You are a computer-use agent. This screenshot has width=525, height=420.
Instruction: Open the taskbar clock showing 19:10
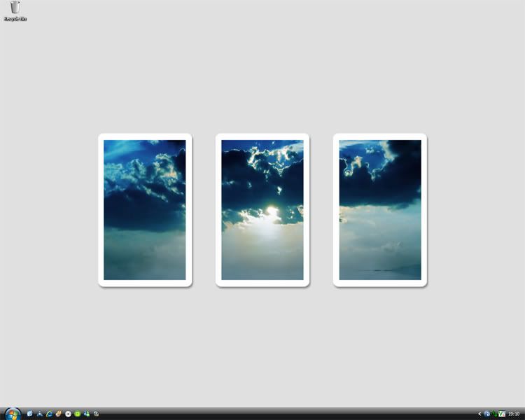pyautogui.click(x=514, y=414)
